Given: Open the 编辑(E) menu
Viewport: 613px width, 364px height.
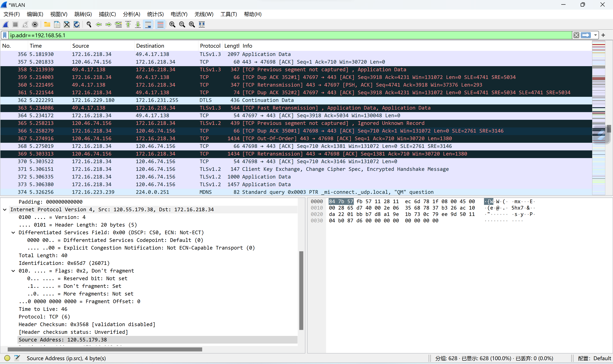Looking at the screenshot, I should (x=35, y=14).
